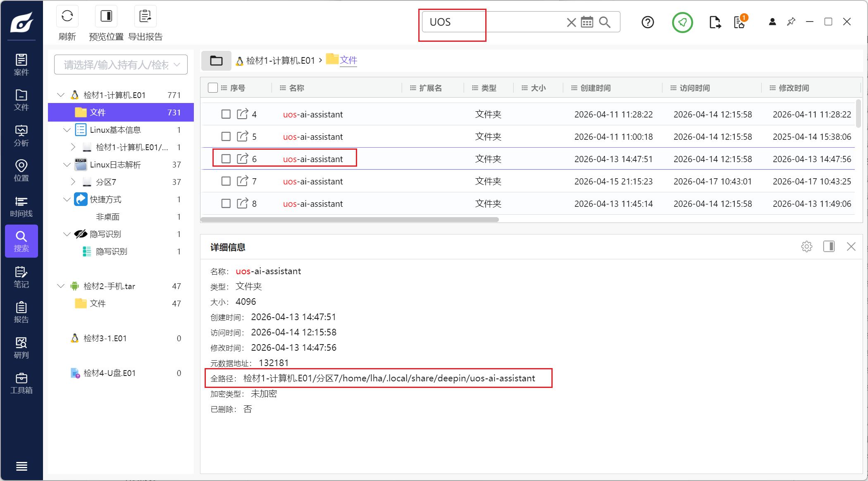Image resolution: width=868 pixels, height=481 pixels.
Task: Check the checkbox for row 8
Action: point(226,203)
